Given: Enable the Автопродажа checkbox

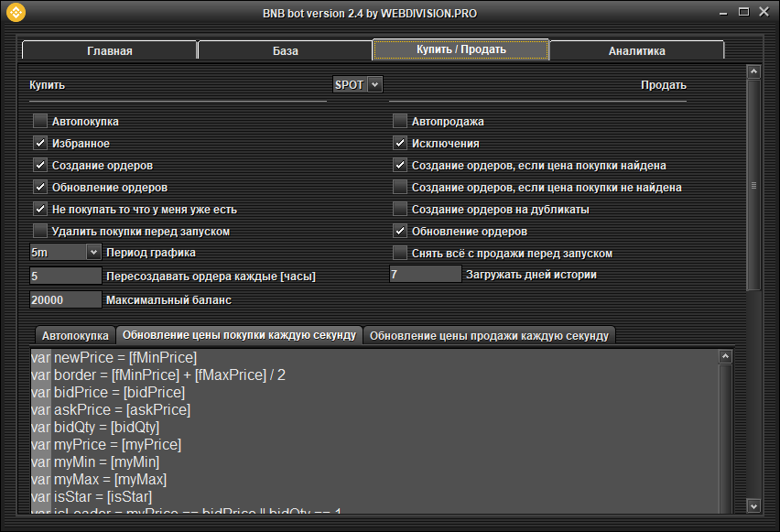Looking at the screenshot, I should tap(400, 121).
